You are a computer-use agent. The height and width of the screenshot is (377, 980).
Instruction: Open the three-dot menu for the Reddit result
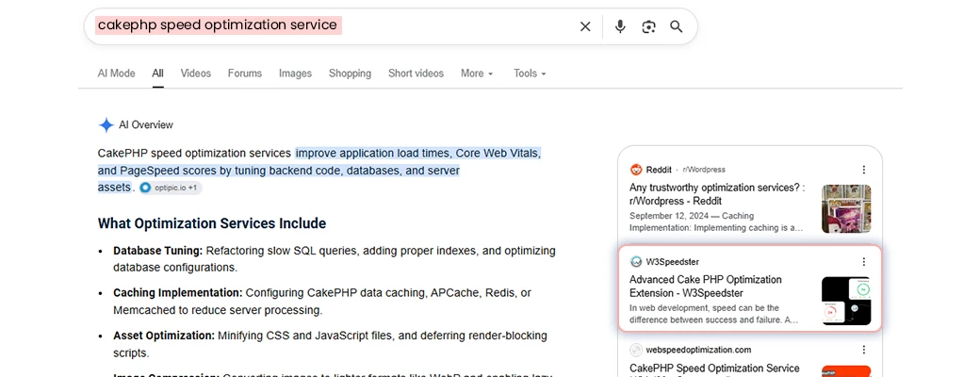[x=864, y=170]
